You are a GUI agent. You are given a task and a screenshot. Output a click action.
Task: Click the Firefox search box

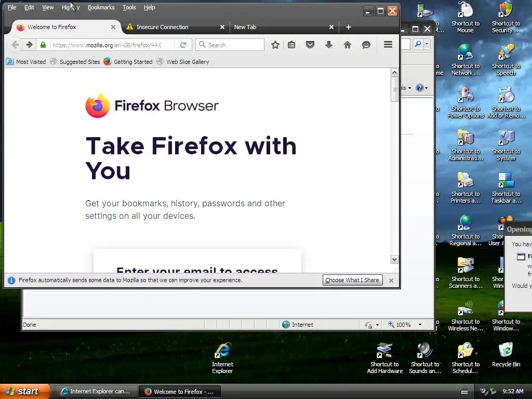coord(230,45)
